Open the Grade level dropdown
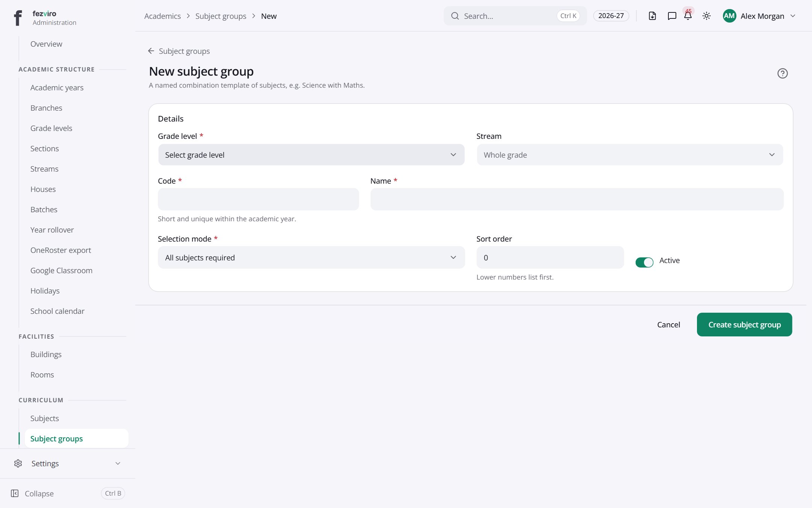812x508 pixels. pyautogui.click(x=311, y=155)
